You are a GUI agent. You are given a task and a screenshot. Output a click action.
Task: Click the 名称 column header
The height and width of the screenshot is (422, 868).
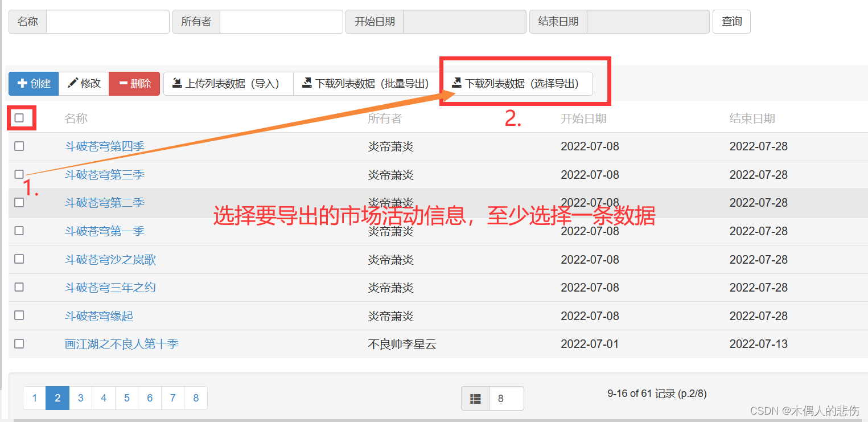[x=76, y=118]
